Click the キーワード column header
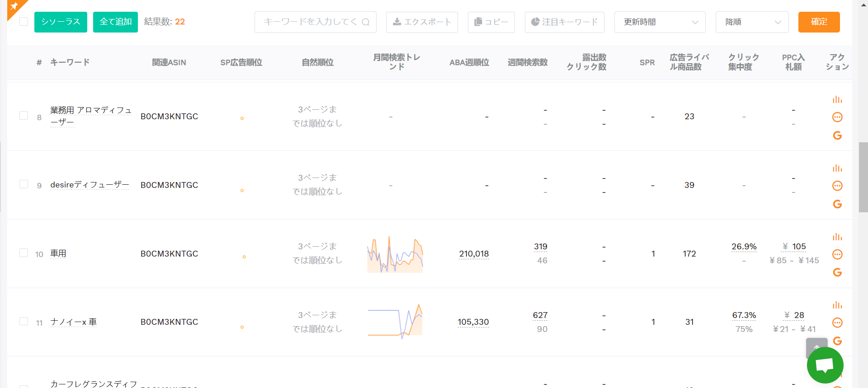Image resolution: width=868 pixels, height=388 pixels. pos(70,62)
